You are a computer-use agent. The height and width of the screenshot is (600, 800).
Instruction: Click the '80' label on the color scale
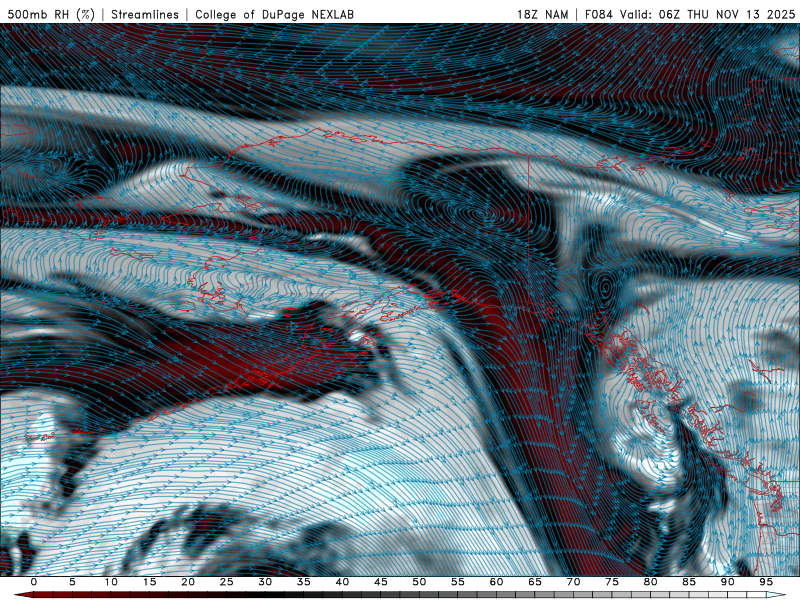point(650,582)
